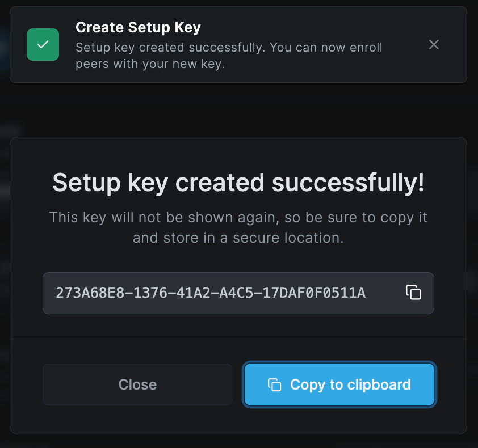
Task: Click the 17DAF0F0511A segment of the setup key
Action: coord(314,293)
